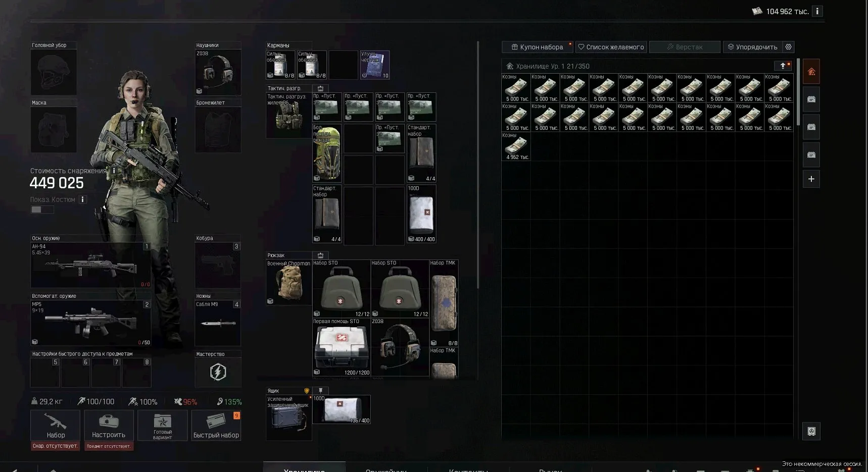Click the 449 025 equipment cost value

[x=57, y=183]
